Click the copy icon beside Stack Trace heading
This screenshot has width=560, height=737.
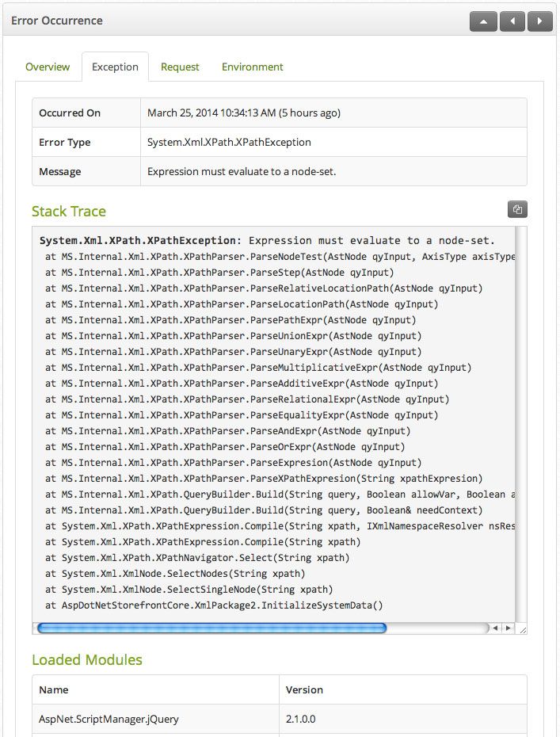pyautogui.click(x=517, y=208)
